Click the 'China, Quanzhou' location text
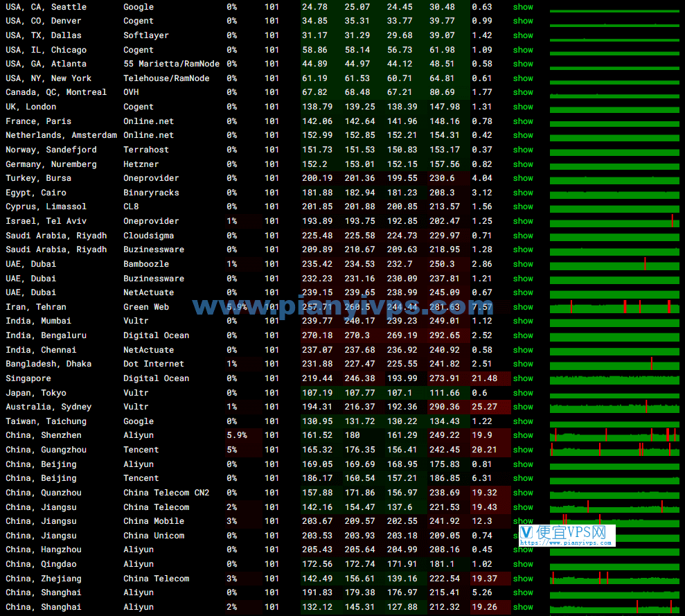Image resolution: width=685 pixels, height=616 pixels. coord(43,493)
